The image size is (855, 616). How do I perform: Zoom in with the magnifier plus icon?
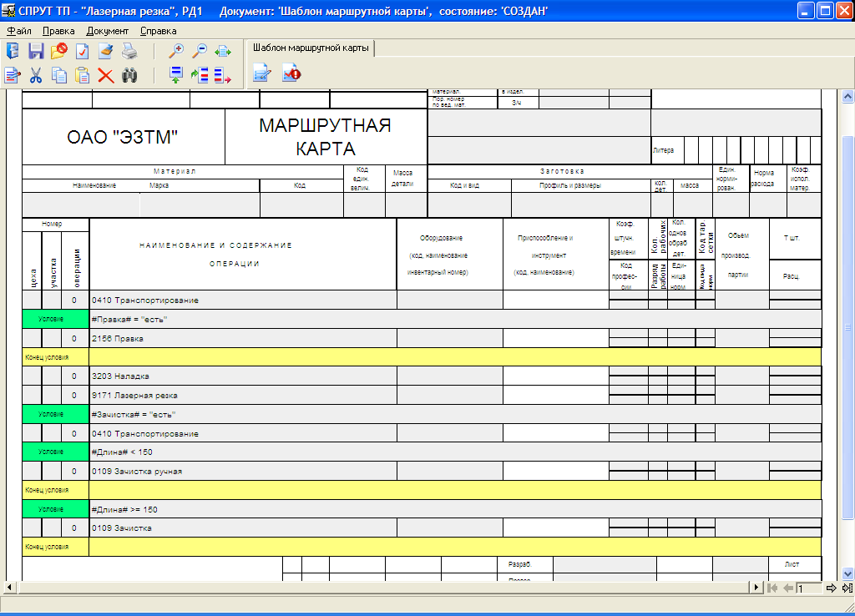click(175, 51)
